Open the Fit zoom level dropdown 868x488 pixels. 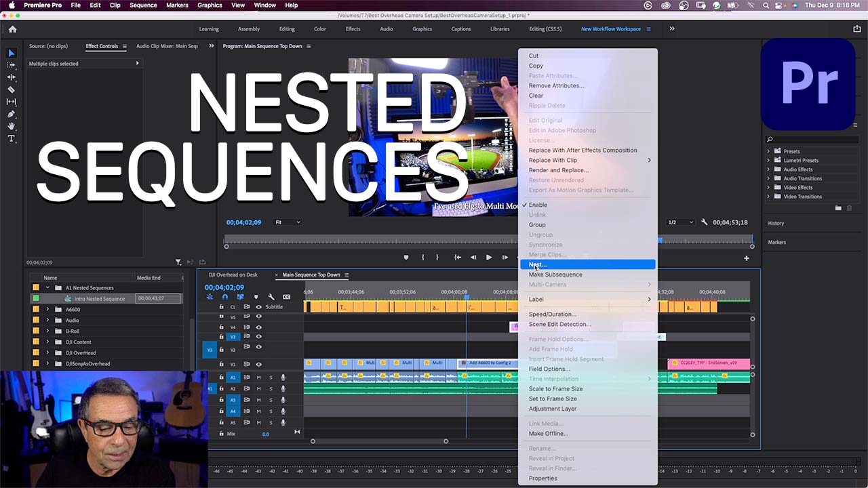[x=288, y=222]
